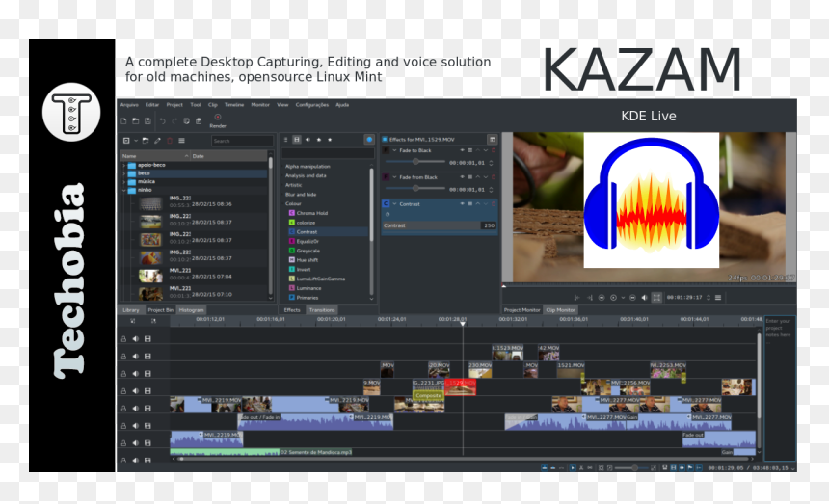Show audio effects speaker filter icon
The width and height of the screenshot is (829, 504).
(x=308, y=140)
